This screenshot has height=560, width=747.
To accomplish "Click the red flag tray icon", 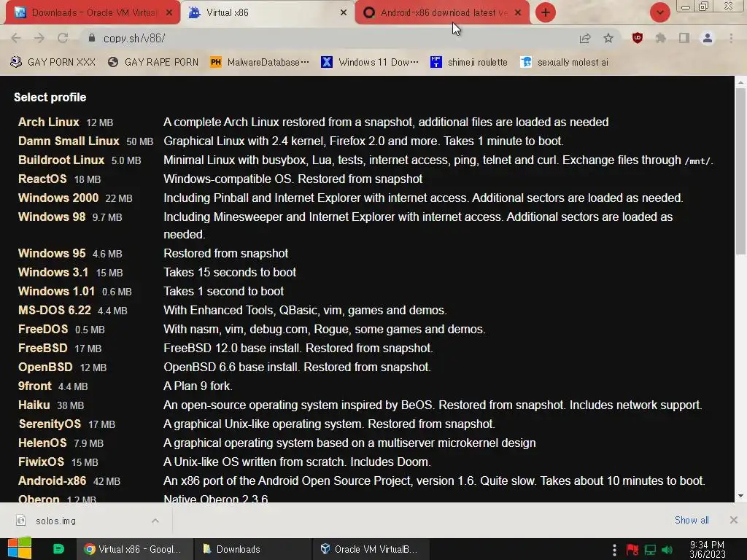I will click(x=632, y=550).
